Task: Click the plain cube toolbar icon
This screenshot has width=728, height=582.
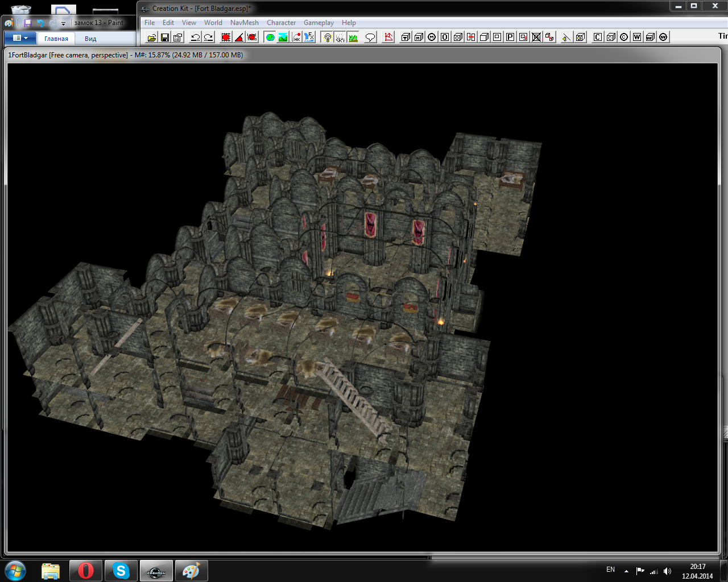Action: click(484, 37)
